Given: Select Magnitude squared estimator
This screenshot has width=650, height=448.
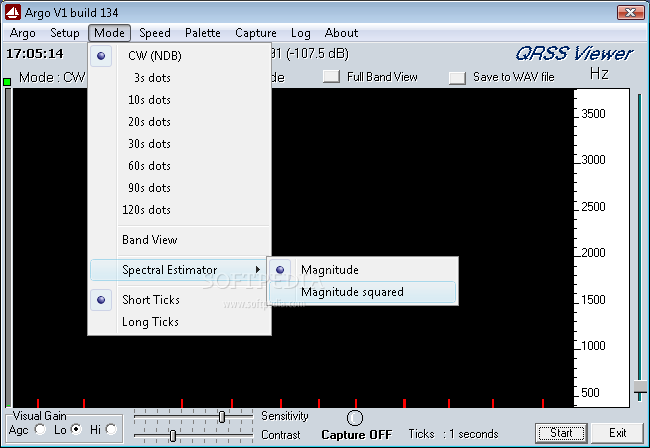Looking at the screenshot, I should point(363,292).
